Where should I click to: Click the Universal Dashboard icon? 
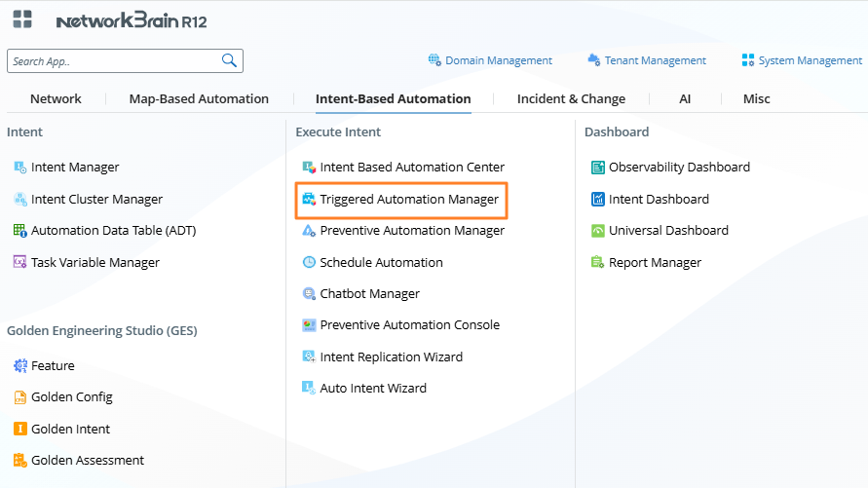click(598, 231)
